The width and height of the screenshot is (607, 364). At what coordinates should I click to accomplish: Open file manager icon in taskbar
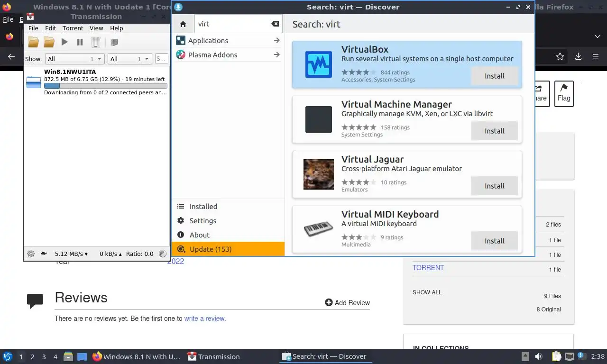pyautogui.click(x=68, y=356)
